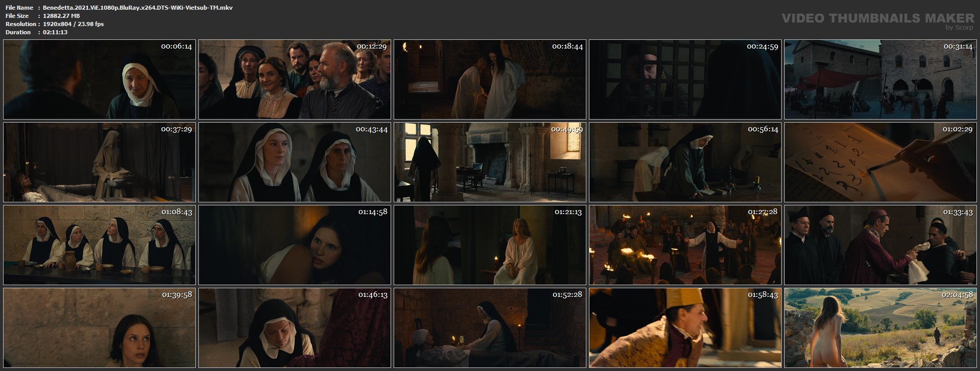Select the bishop thumbnail at 01:58:43
Screen dimensions: 980x371
(685, 328)
